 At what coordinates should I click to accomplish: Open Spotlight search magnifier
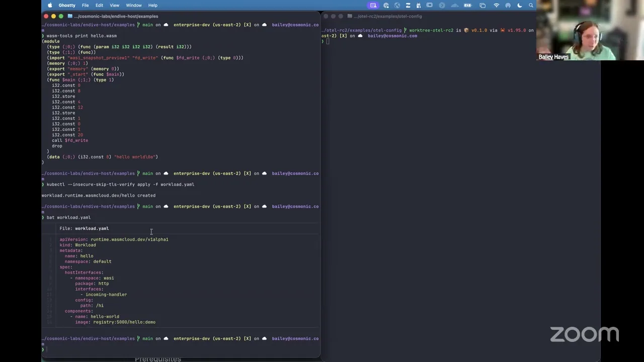pos(531,5)
